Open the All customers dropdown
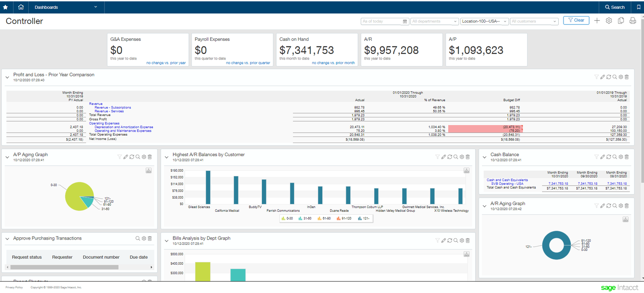Image resolution: width=644 pixels, height=293 pixels. [x=533, y=21]
